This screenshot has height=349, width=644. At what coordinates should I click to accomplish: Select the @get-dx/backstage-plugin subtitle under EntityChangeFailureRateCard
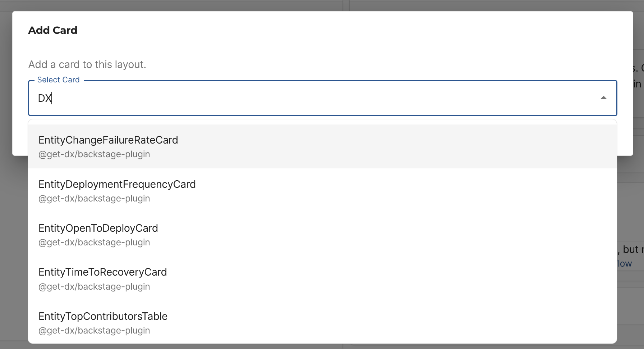pyautogui.click(x=94, y=154)
